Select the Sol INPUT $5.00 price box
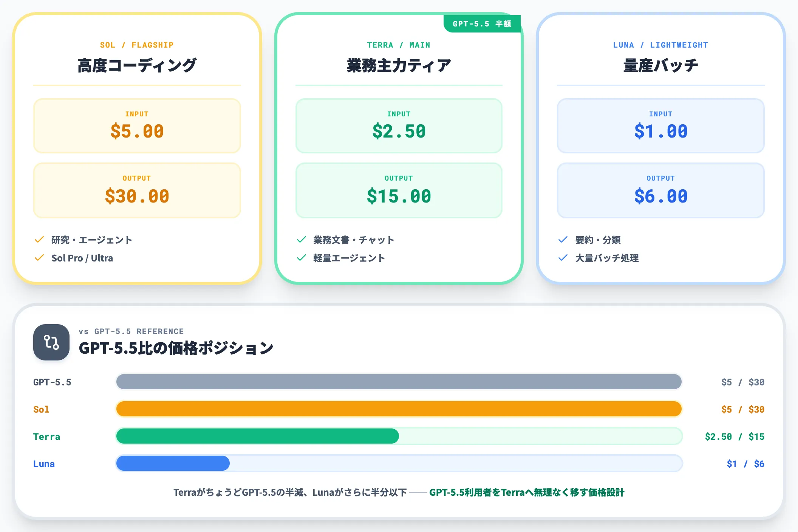The width and height of the screenshot is (798, 532). pos(137,126)
